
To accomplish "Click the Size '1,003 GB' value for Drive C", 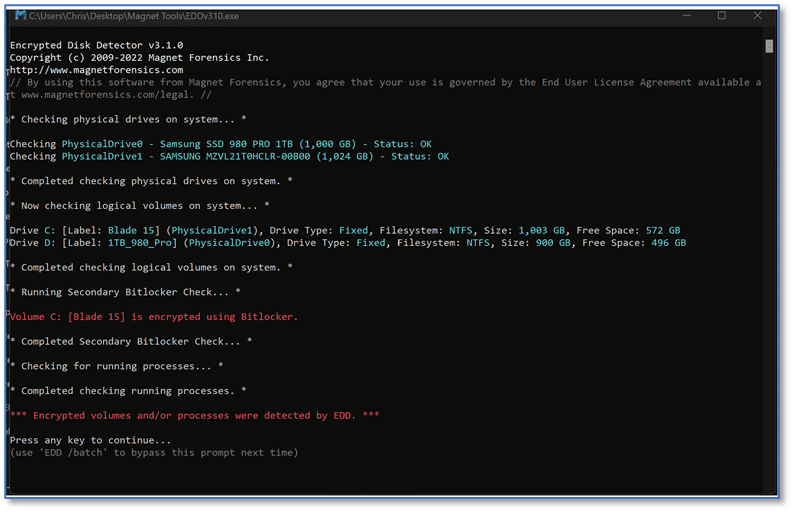I will point(542,231).
